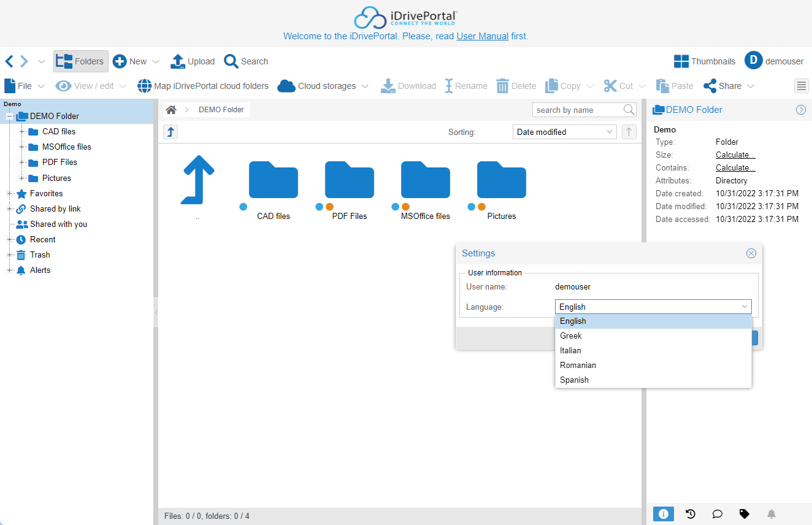Click the Upload icon in toolbar
Image resolution: width=812 pixels, height=525 pixels.
click(177, 61)
